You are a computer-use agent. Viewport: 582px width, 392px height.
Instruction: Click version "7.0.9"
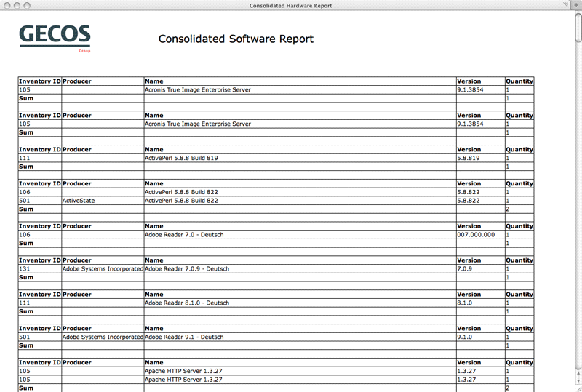(464, 269)
